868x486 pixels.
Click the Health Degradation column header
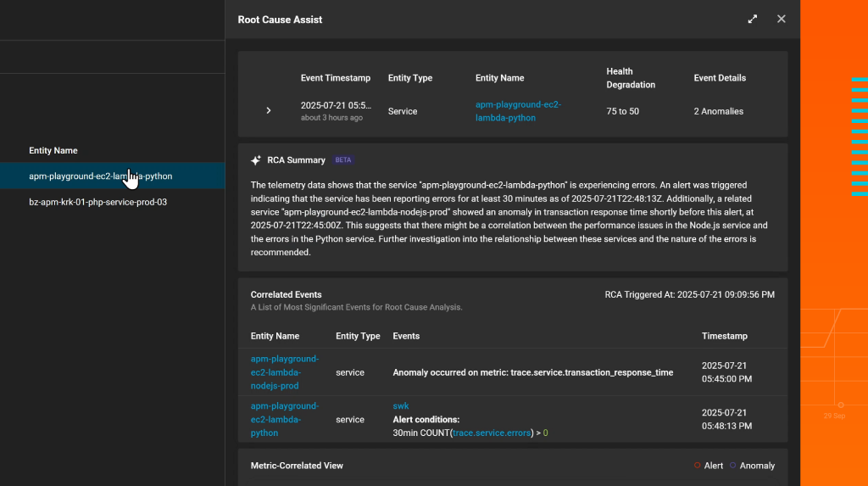[631, 78]
